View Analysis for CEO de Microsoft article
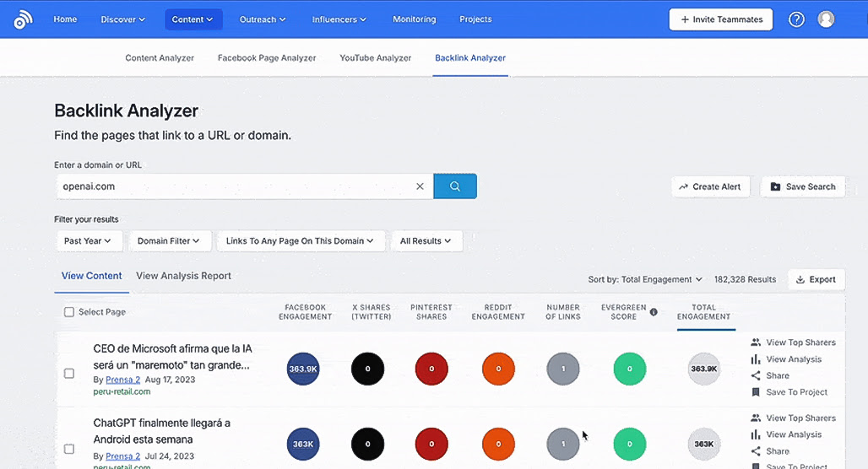Image resolution: width=868 pixels, height=469 pixels. click(x=786, y=359)
